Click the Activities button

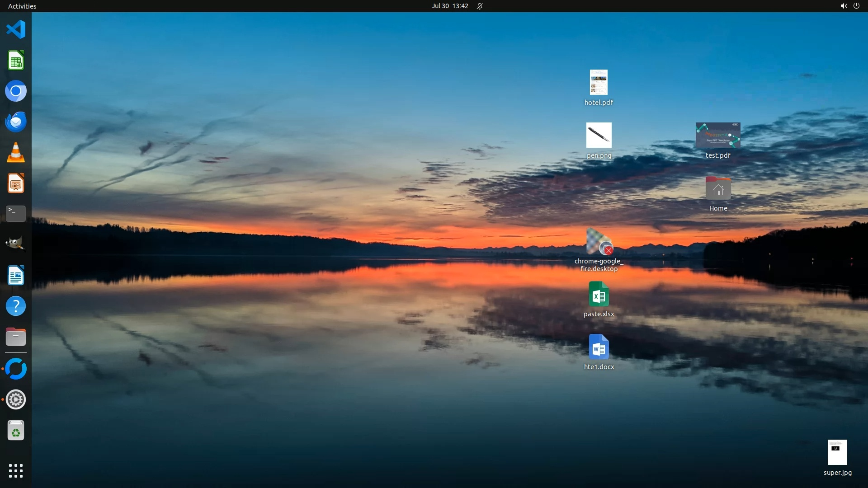22,6
